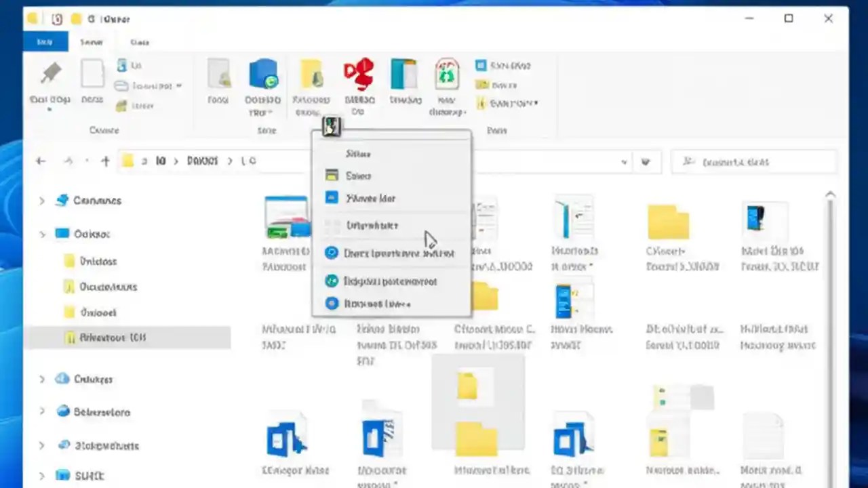Viewport: 868px width, 488px height.
Task: Click the refresh icon beside the back arrow
Action: 68,161
